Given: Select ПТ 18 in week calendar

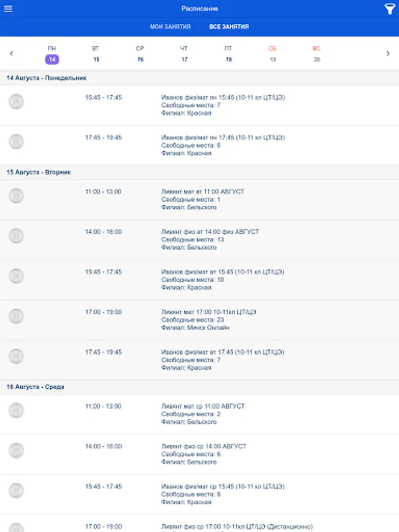Looking at the screenshot, I should [229, 54].
